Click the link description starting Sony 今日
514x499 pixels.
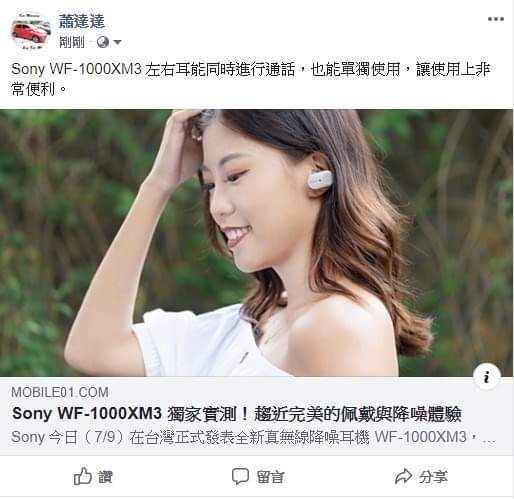tap(253, 437)
